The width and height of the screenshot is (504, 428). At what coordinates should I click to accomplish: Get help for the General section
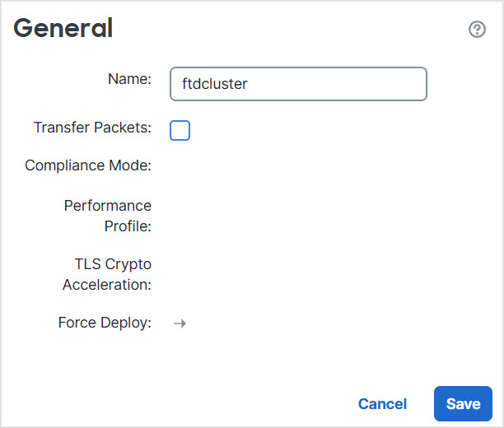pyautogui.click(x=477, y=30)
